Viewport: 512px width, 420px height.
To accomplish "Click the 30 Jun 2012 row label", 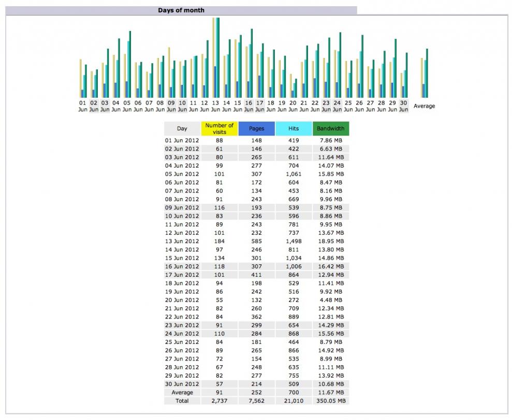I will click(x=182, y=384).
